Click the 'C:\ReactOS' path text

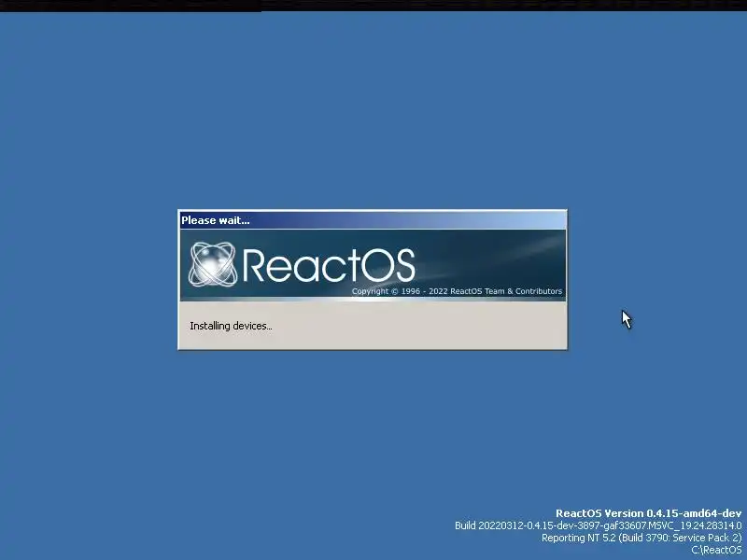pyautogui.click(x=716, y=550)
